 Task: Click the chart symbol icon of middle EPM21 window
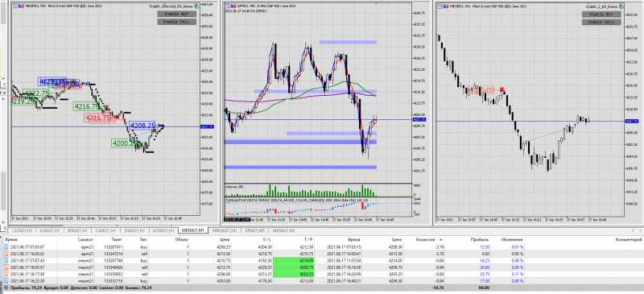pyautogui.click(x=228, y=6)
